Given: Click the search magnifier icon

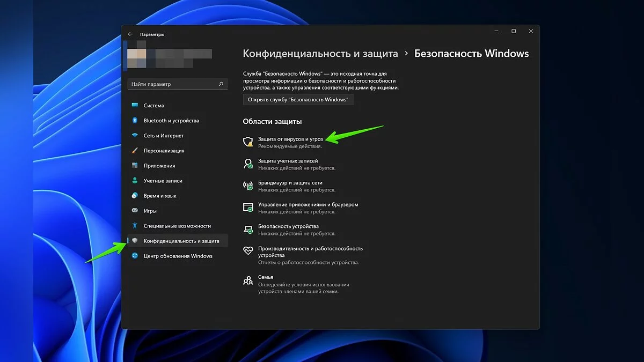Looking at the screenshot, I should [x=221, y=84].
